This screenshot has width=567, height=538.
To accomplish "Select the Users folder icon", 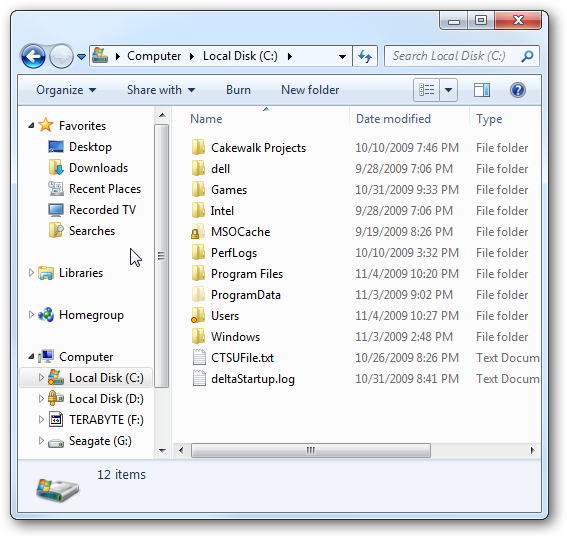I will [x=198, y=315].
